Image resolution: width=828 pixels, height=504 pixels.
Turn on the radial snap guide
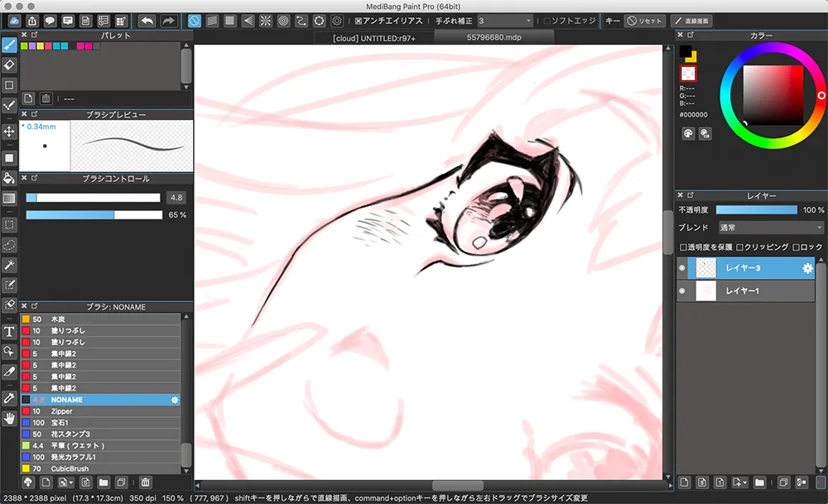[265, 21]
